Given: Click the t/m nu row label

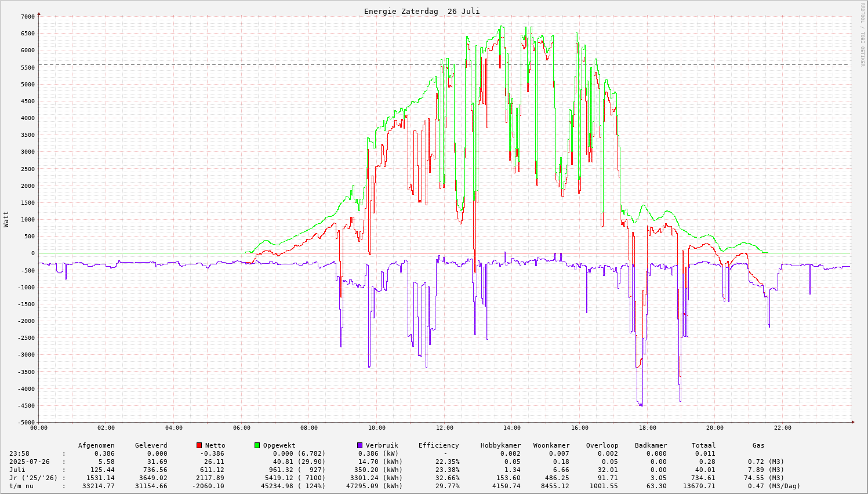Looking at the screenshot, I should pos(21,486).
